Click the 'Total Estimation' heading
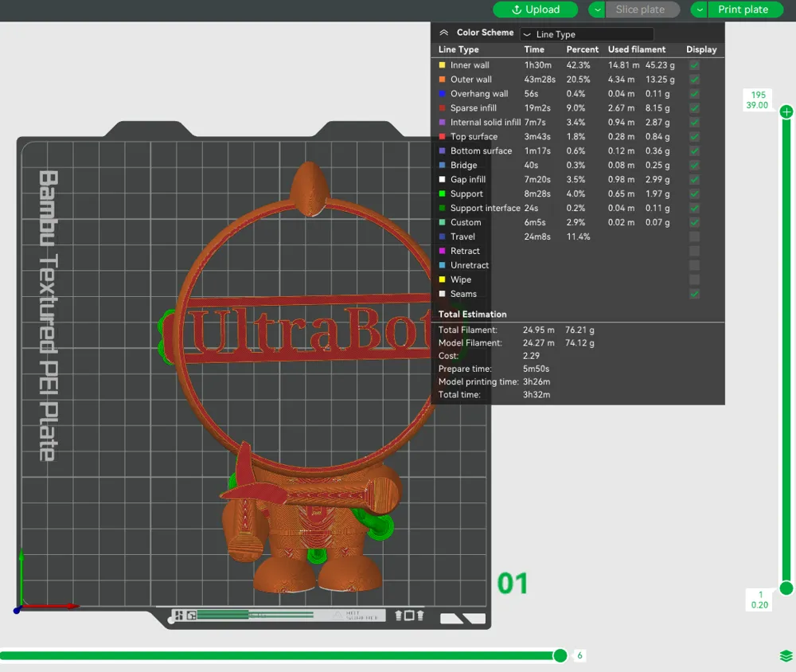796x672 pixels. [x=472, y=315]
